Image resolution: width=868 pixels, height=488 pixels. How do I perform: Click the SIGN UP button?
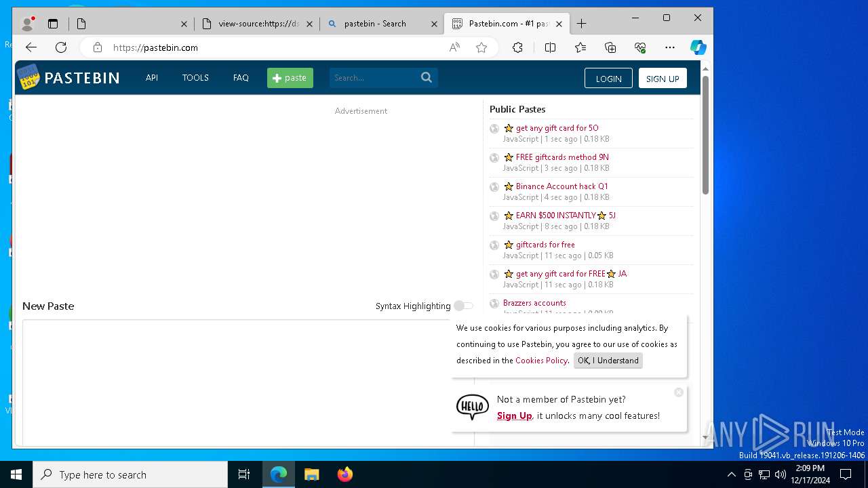pyautogui.click(x=663, y=78)
